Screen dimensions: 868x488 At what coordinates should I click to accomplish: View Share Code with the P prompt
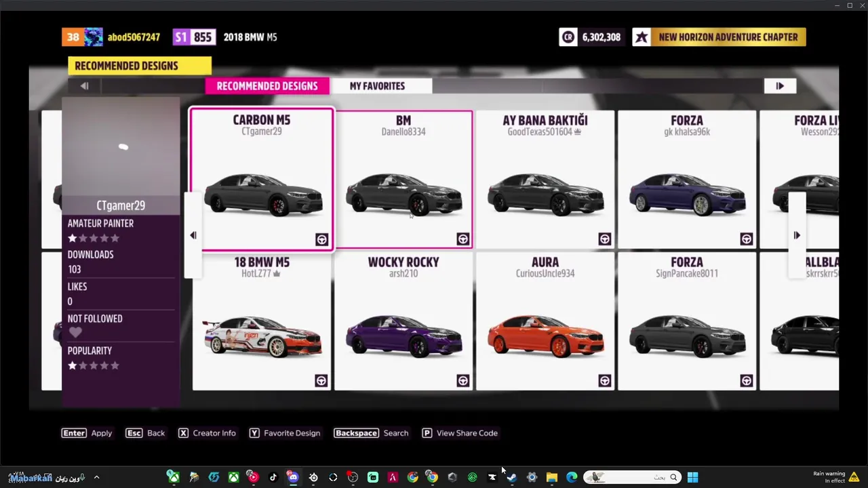pyautogui.click(x=460, y=433)
